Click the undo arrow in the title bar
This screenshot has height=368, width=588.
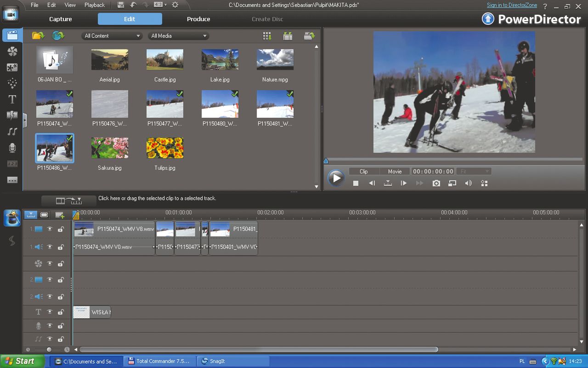click(x=133, y=5)
